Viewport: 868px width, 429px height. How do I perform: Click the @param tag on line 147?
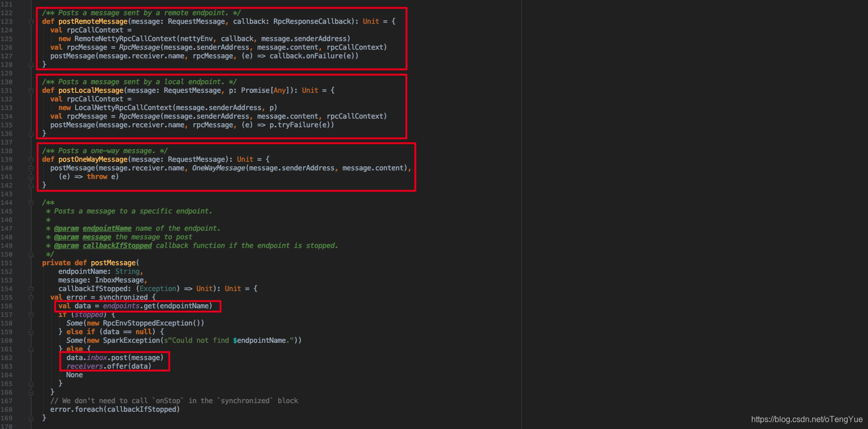(x=66, y=229)
